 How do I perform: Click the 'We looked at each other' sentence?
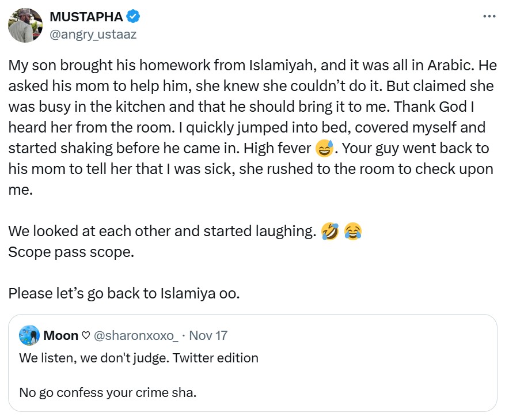[x=162, y=232]
